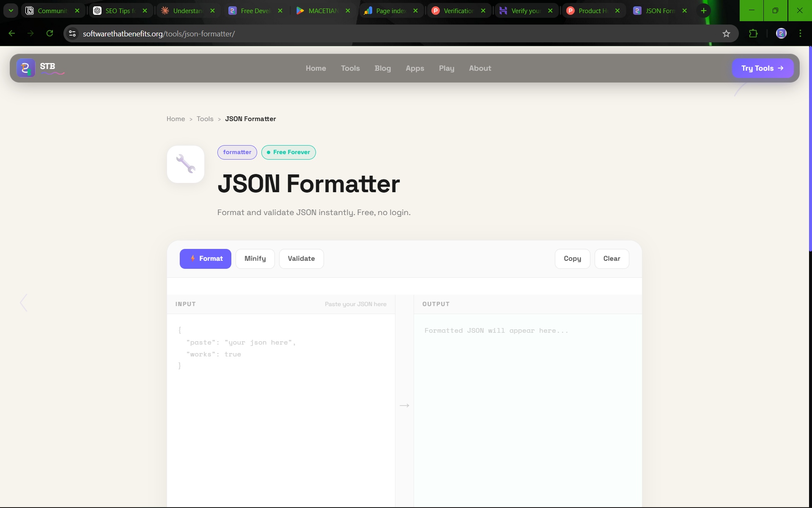This screenshot has height=508, width=812.
Task: Click the arrow between input and output panels
Action: coord(404,405)
